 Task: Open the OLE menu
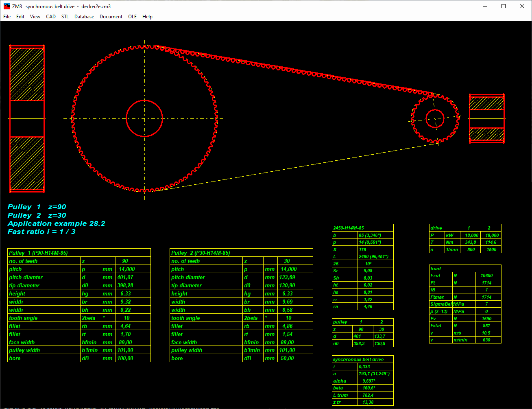pos(132,17)
